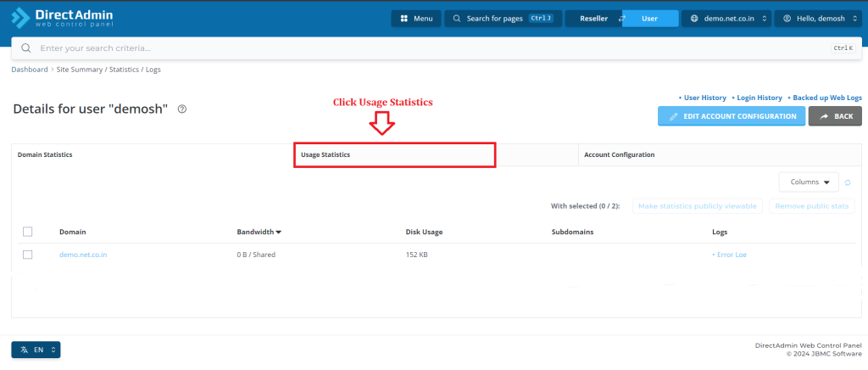Click the user avatar icon beside Hello
This screenshot has height=370, width=868.
787,19
